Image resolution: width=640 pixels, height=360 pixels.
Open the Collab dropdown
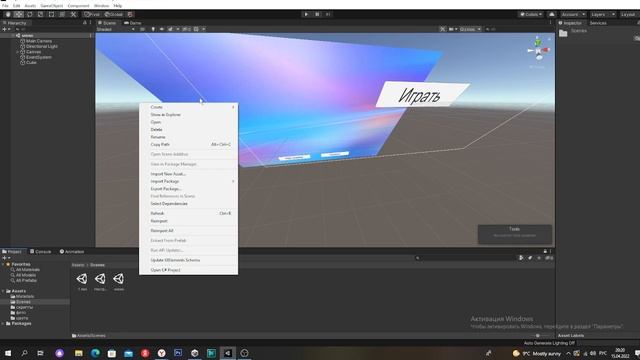tap(531, 14)
